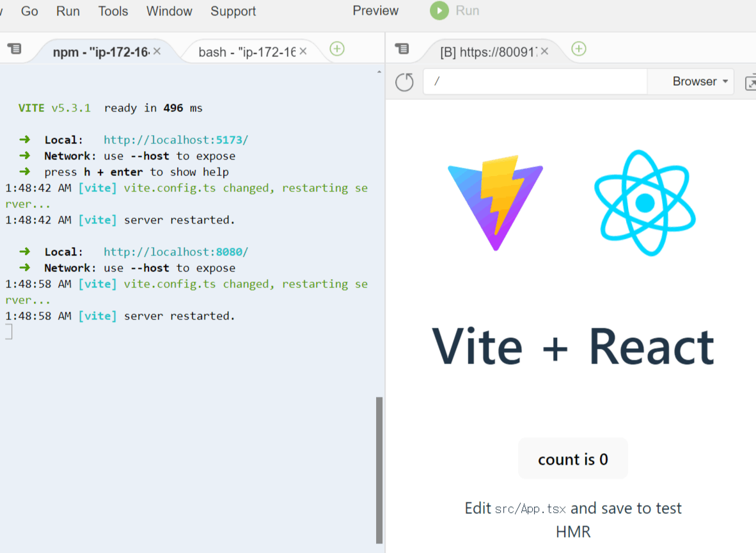This screenshot has width=756, height=553.
Task: Click the http://localhost:5173/ link
Action: (x=175, y=140)
